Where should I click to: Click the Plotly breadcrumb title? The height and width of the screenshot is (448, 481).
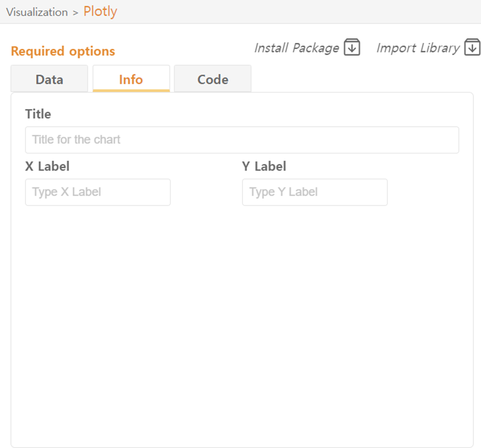tap(100, 12)
